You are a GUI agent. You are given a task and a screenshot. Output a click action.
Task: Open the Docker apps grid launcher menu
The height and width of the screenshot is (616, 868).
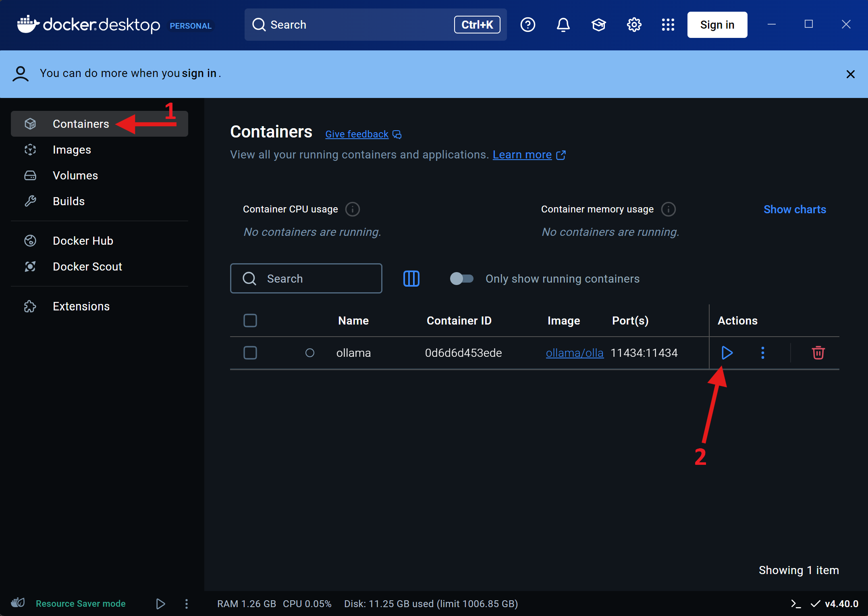point(668,25)
